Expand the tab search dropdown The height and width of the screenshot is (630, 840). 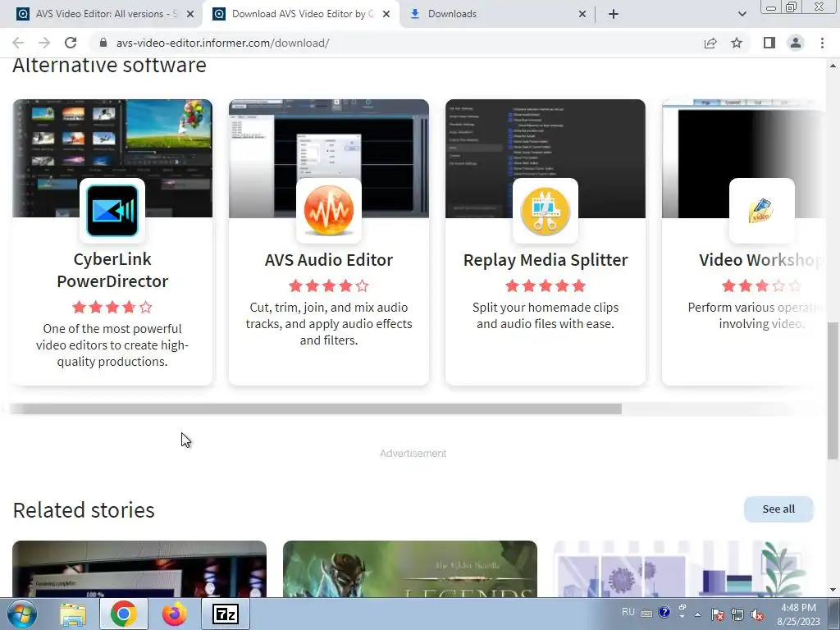click(x=742, y=14)
